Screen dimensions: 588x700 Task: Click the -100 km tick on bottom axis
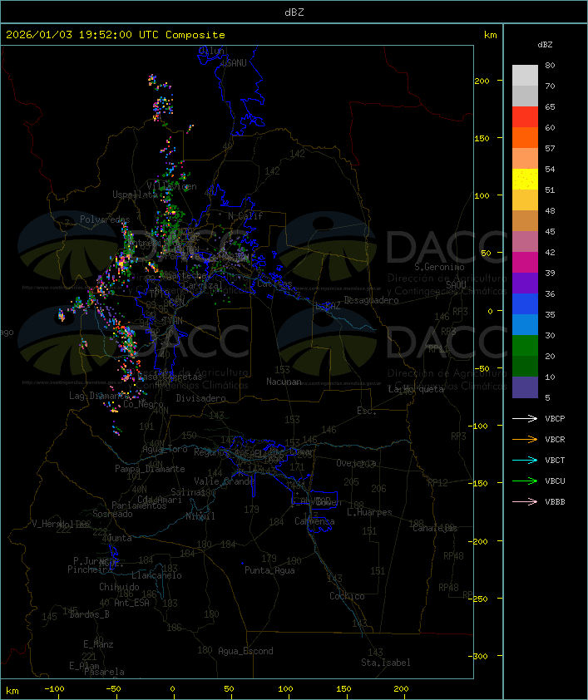54,689
